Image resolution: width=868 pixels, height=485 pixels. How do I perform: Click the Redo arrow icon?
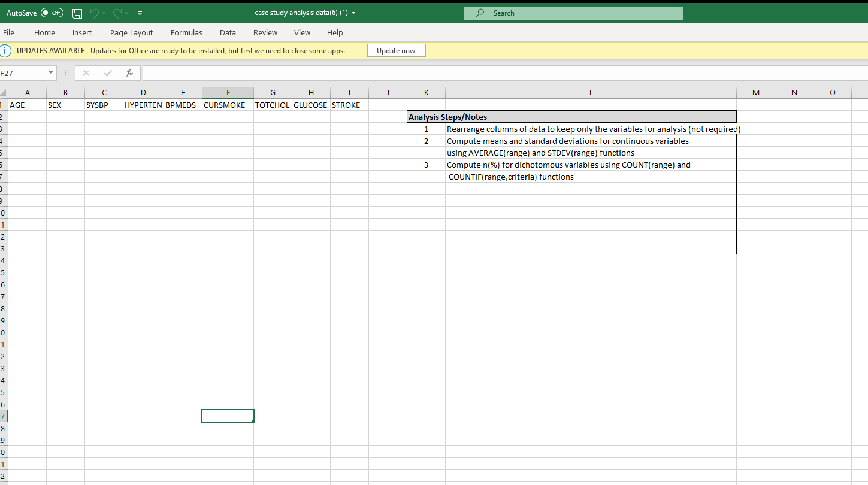(118, 13)
